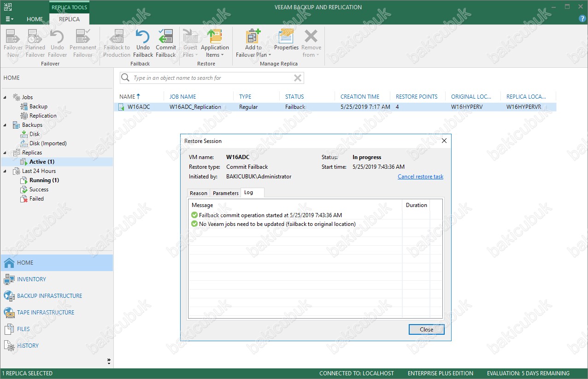Viewport: 588px width, 379px height.
Task: Sort by the CREATION TIME column header
Action: (360, 97)
